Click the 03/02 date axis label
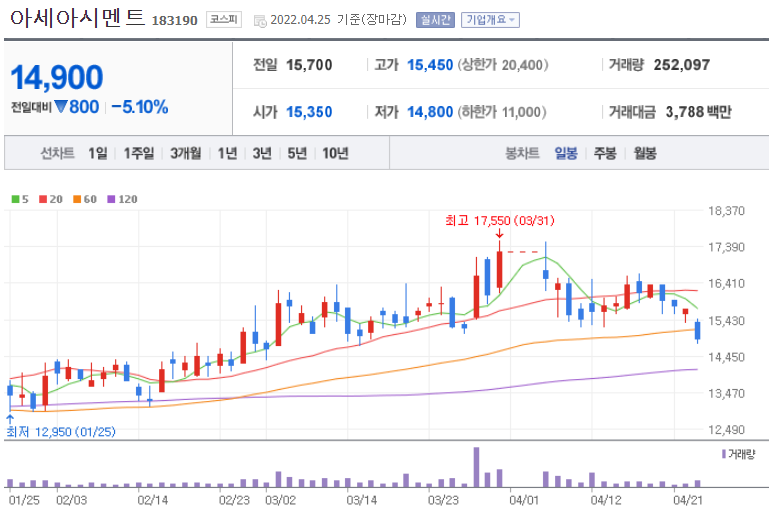This screenshot has height=516, width=769. [281, 500]
